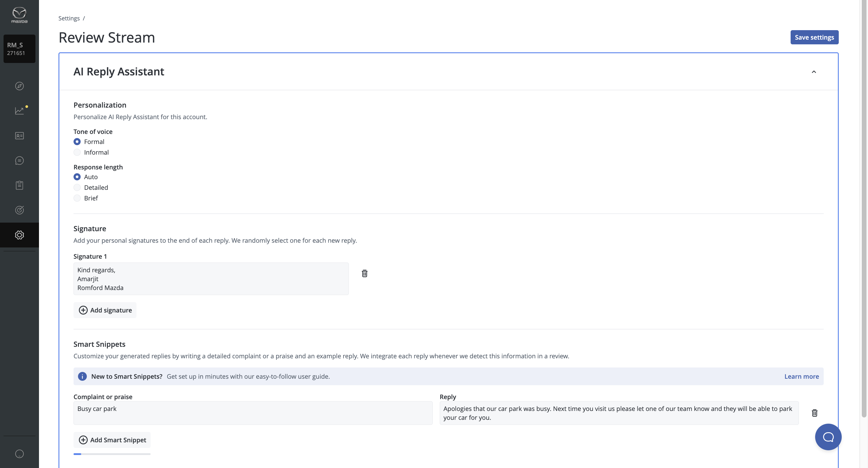Open the settings gear icon in sidebar
Image resolution: width=868 pixels, height=468 pixels.
pos(19,235)
